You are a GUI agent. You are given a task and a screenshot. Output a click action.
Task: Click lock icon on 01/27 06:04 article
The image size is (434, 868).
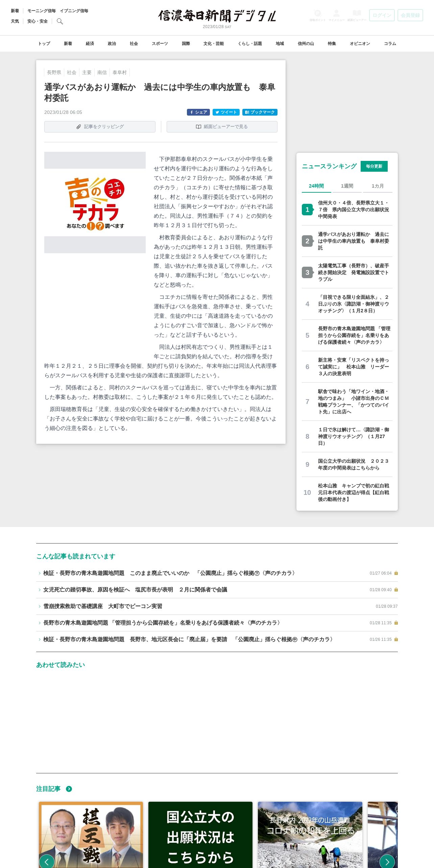tap(396, 573)
